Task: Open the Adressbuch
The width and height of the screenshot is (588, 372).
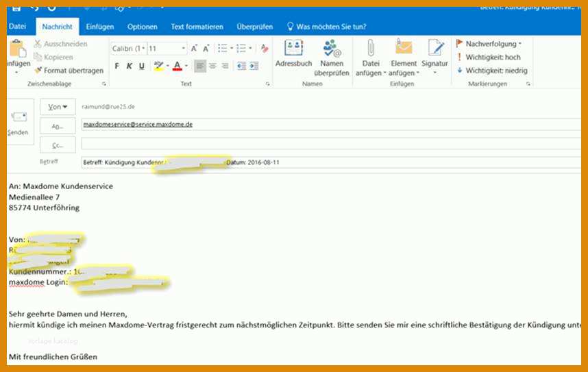Action: pyautogui.click(x=293, y=53)
